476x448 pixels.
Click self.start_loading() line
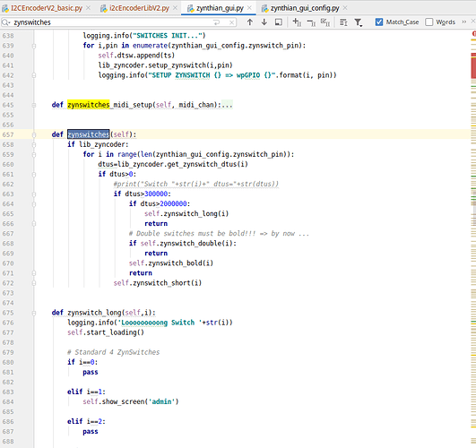[x=106, y=332]
